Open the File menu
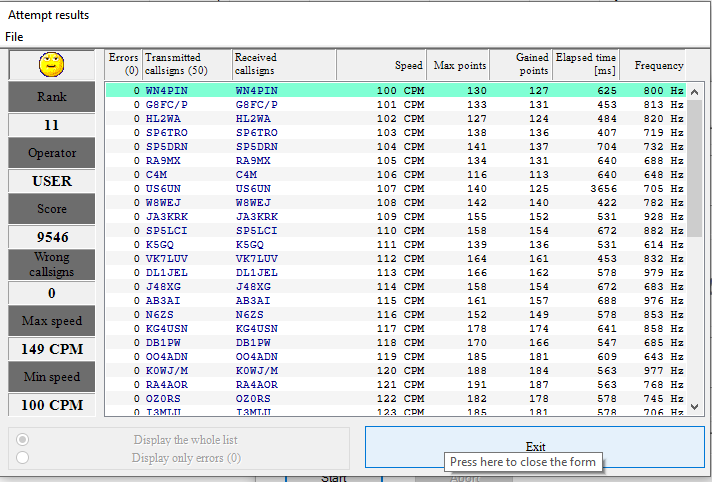Image resolution: width=712 pixels, height=482 pixels. click(x=14, y=37)
